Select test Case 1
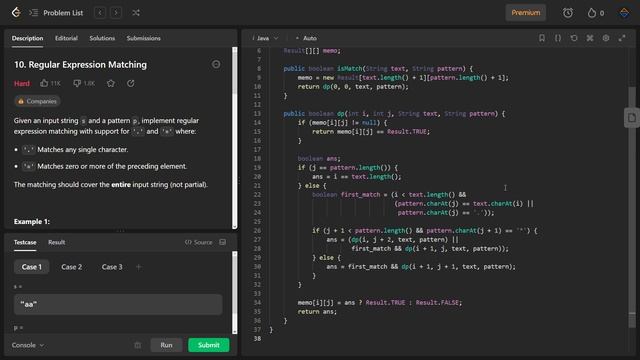Viewport: 640px width, 360px height. (31, 267)
